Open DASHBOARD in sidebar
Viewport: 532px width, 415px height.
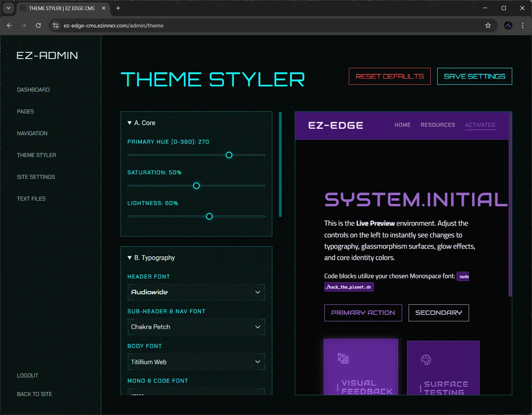pos(33,90)
